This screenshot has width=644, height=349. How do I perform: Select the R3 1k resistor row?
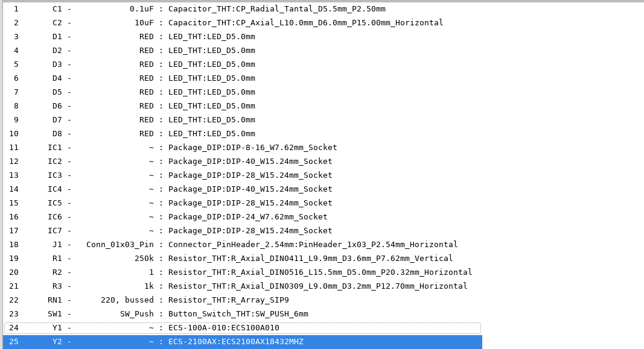coord(242,286)
